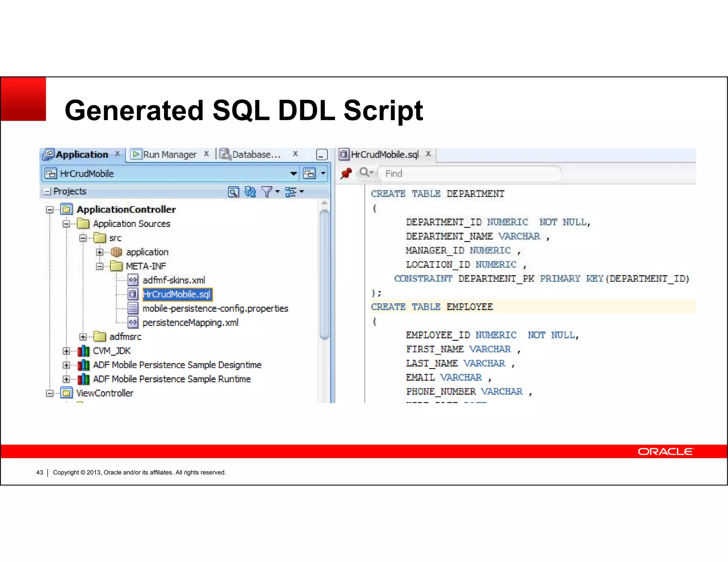728x562 pixels.
Task: Click the navigator display options icon
Action: pyautogui.click(x=291, y=192)
